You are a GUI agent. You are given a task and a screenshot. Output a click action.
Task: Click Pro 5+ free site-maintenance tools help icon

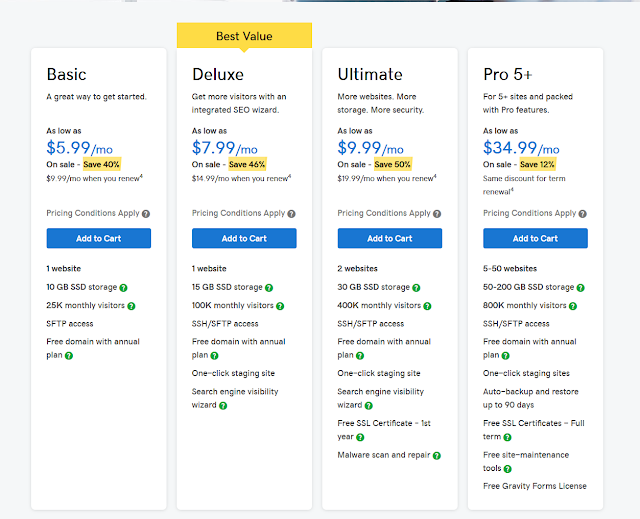(507, 469)
